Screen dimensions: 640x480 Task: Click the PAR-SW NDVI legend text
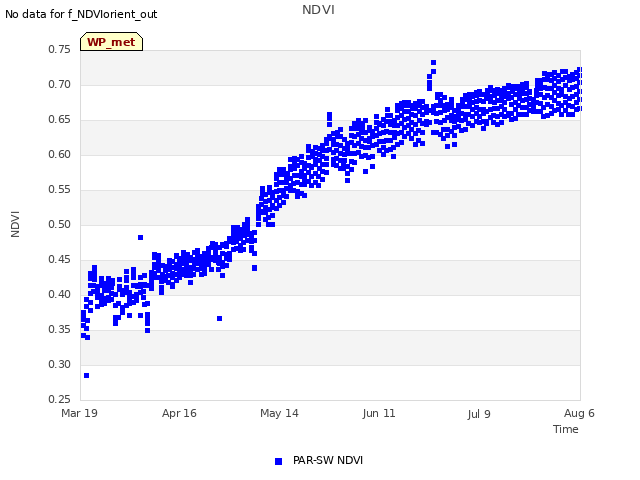[x=328, y=460]
